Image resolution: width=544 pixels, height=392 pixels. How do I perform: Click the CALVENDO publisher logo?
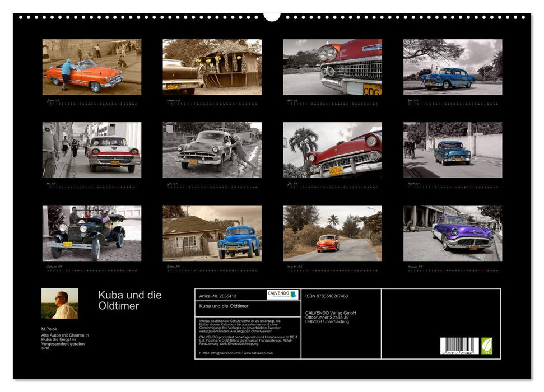click(x=282, y=295)
